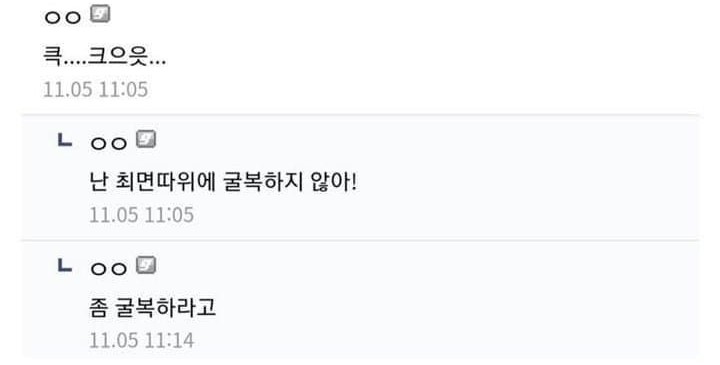Select reply text 좀 굴복하라고
This screenshot has width=720, height=365.
(x=152, y=308)
